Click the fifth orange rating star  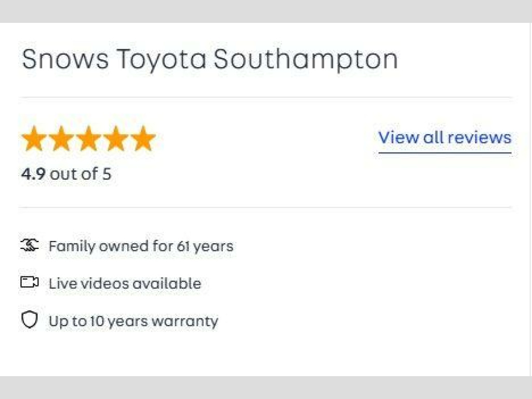pos(143,138)
